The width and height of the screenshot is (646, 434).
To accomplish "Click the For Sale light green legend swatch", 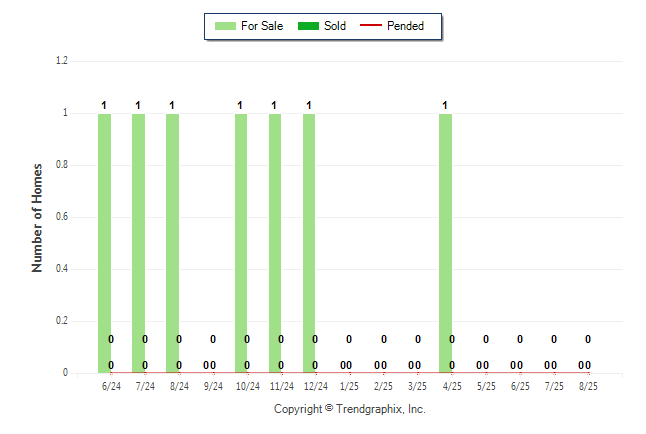I will 225,26.
